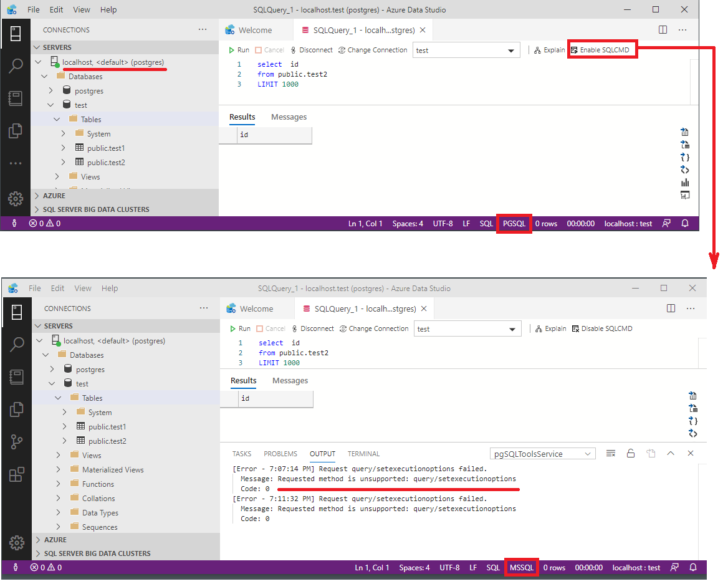The image size is (728, 584).
Task: Click Disconnect in top window toolbar
Action: coord(312,50)
